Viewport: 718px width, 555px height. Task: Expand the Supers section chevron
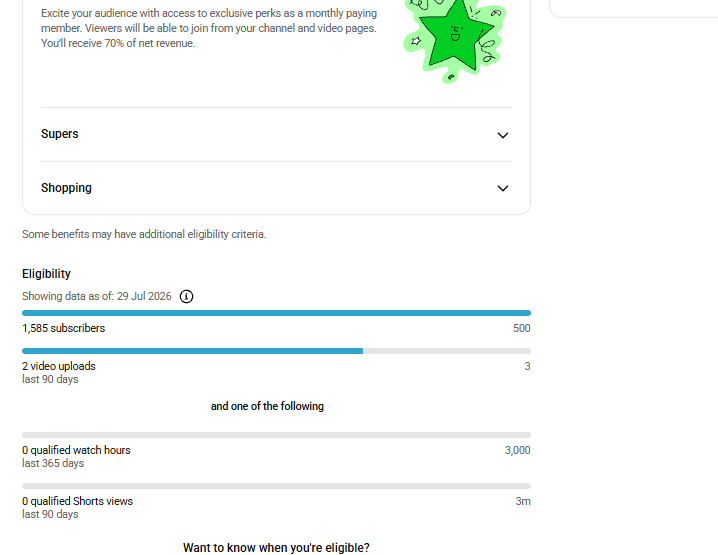(503, 135)
